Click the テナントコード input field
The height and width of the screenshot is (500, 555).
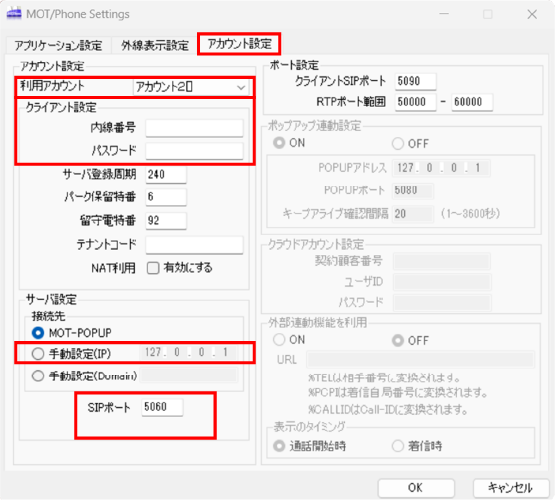(194, 245)
